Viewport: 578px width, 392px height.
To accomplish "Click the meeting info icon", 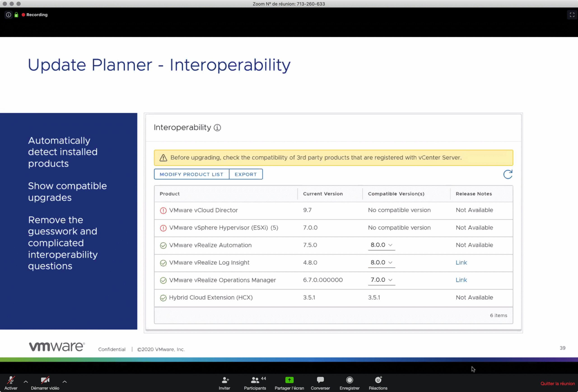I will tap(8, 15).
